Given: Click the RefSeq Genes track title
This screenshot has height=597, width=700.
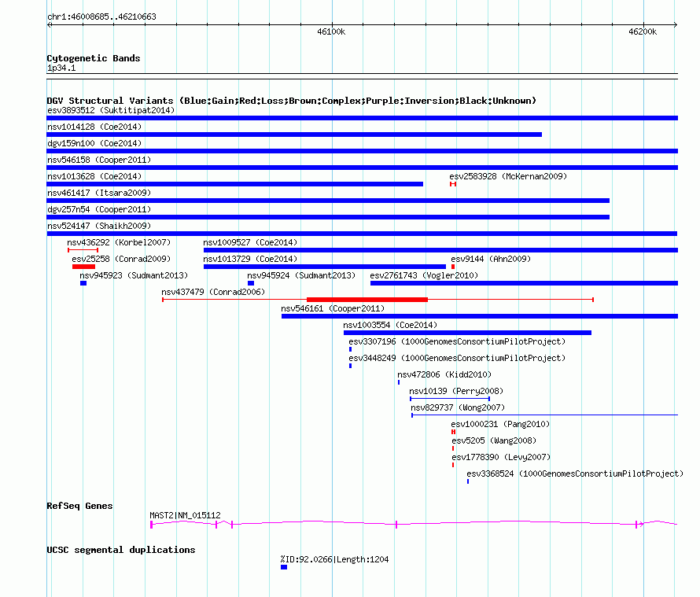Looking at the screenshot, I should tap(79, 506).
